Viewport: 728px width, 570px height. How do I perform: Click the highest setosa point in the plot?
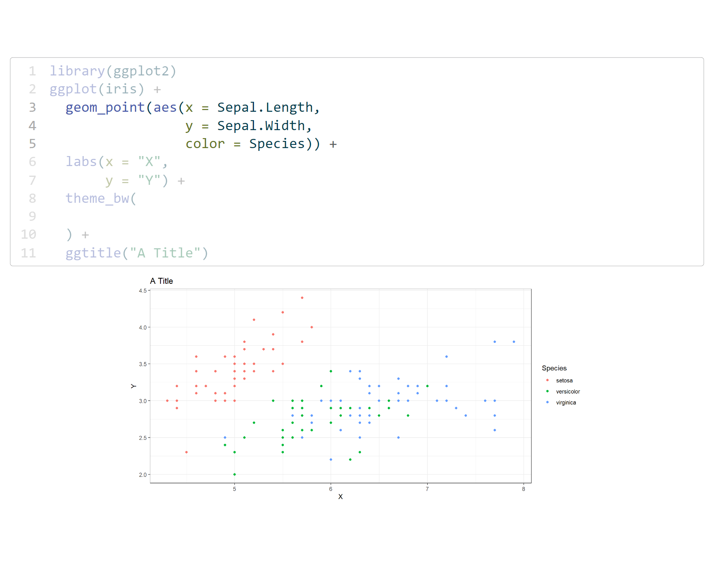point(302,298)
